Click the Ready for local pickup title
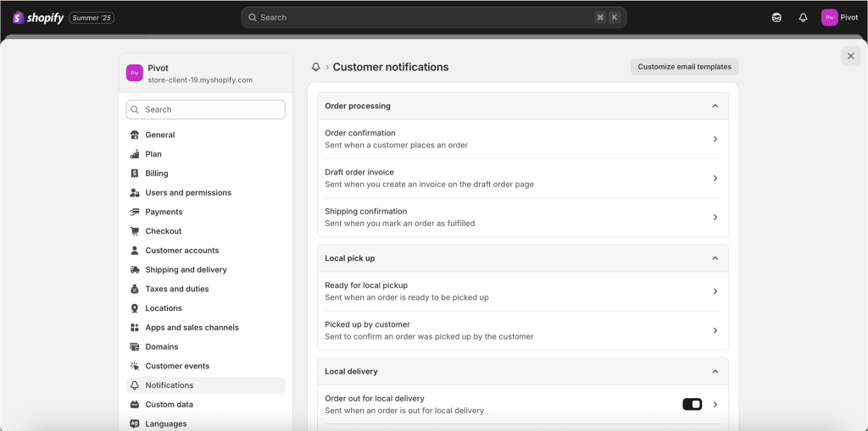 [x=366, y=285]
